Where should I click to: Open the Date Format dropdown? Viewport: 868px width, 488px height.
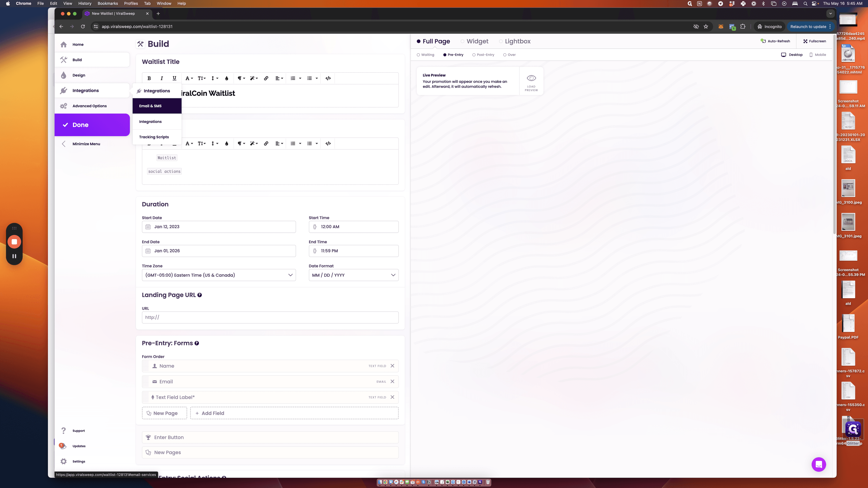354,275
